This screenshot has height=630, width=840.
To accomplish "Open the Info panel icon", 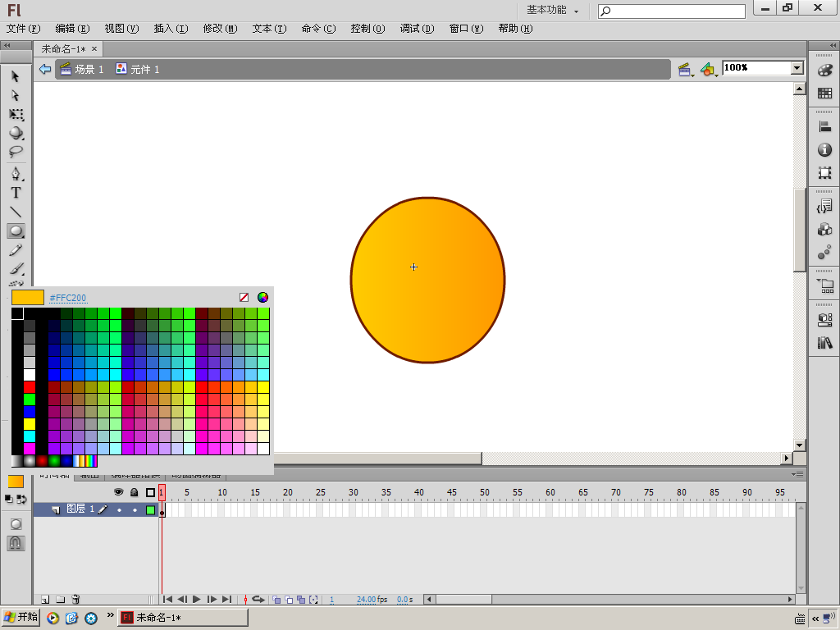I will pyautogui.click(x=824, y=150).
